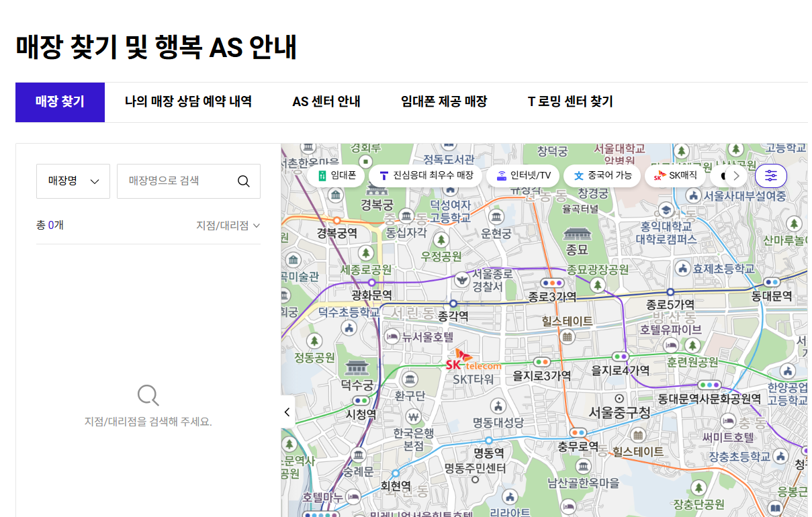The image size is (812, 517).
Task: Click the magnifier search icon in the store search box
Action: tap(244, 181)
